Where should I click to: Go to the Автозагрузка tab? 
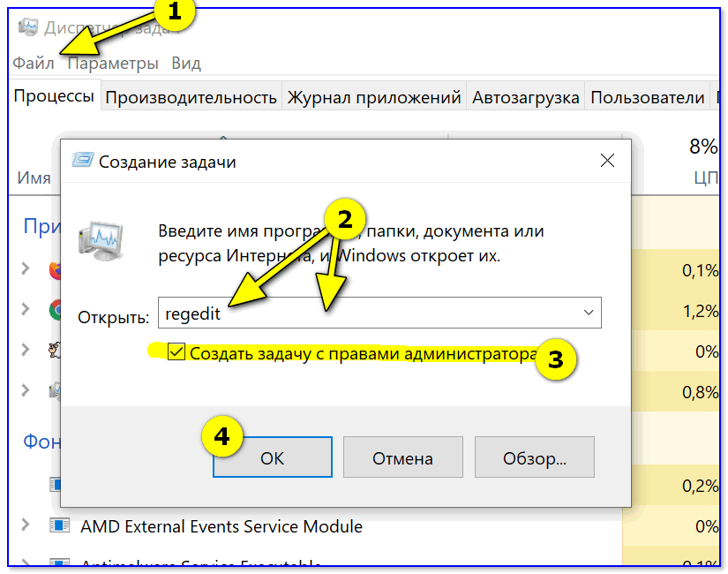point(525,98)
